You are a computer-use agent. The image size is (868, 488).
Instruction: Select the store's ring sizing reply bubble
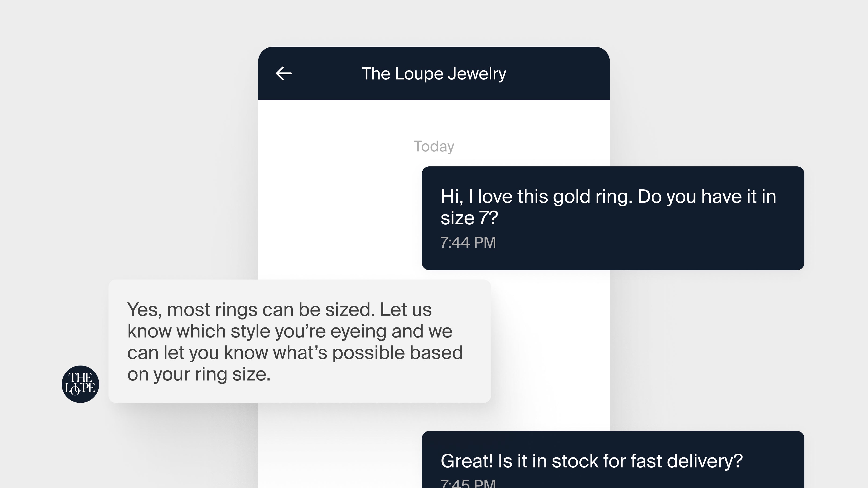coord(299,341)
